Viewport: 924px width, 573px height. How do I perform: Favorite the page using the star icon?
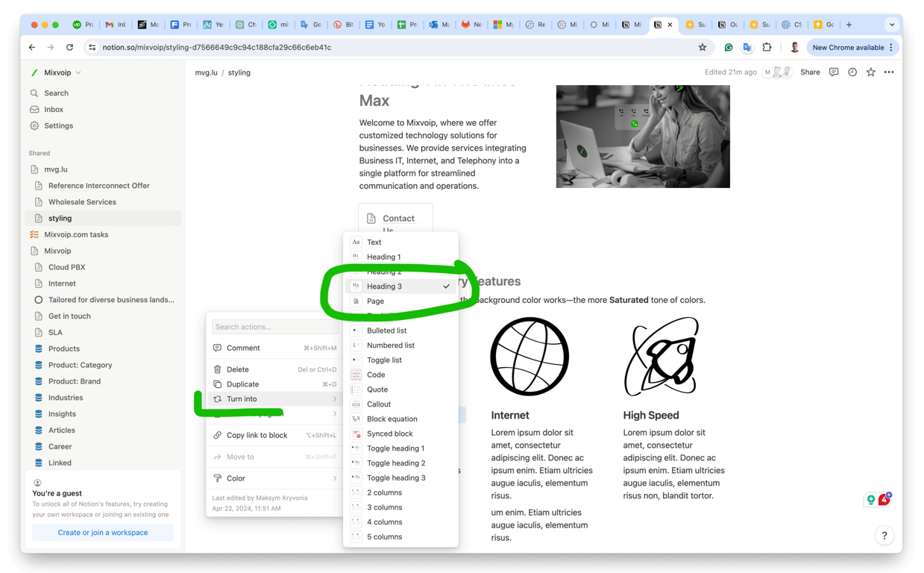[x=871, y=72]
